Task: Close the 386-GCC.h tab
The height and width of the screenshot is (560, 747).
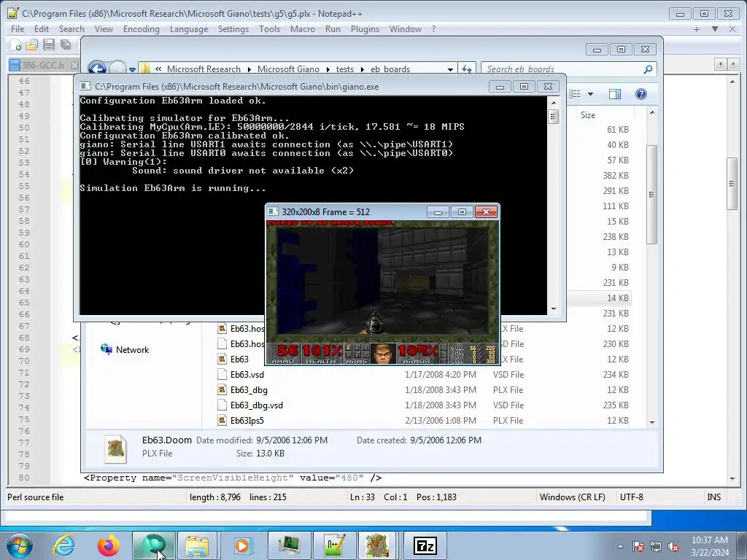Action: tap(74, 65)
